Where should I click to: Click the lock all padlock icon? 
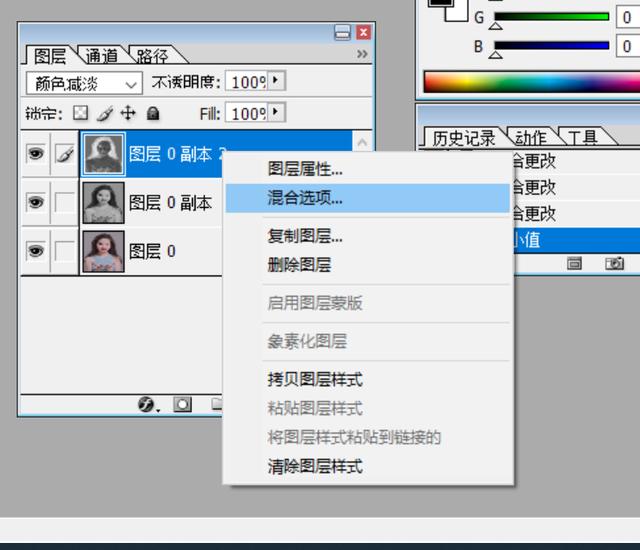[153, 113]
